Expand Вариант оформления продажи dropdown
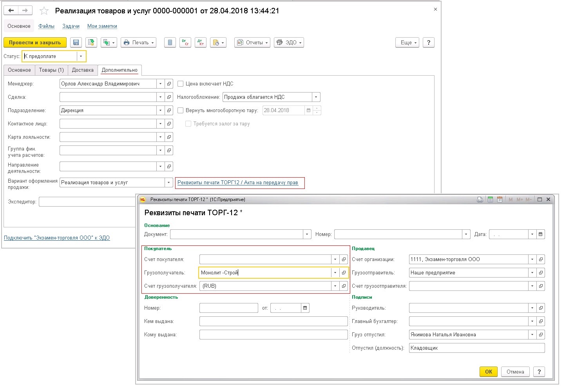565x392 pixels. (169, 182)
